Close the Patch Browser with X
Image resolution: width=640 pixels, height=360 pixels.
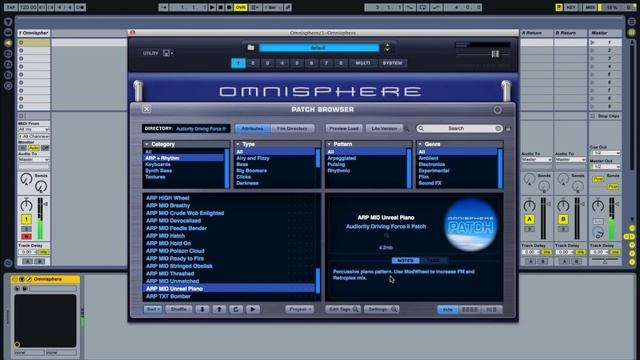[x=147, y=109]
